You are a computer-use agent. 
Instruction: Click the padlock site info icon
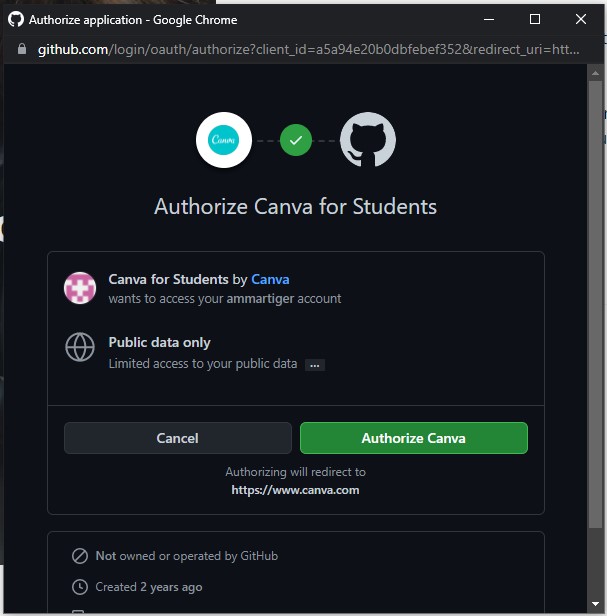click(x=22, y=49)
